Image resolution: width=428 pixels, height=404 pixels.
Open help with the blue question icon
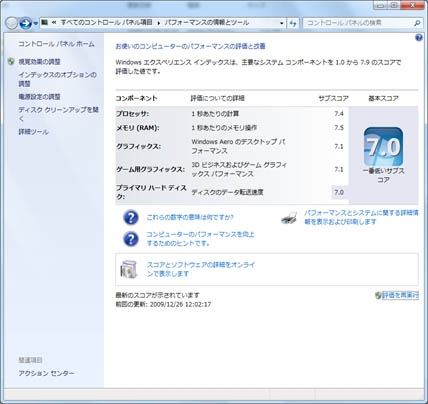pos(419,38)
